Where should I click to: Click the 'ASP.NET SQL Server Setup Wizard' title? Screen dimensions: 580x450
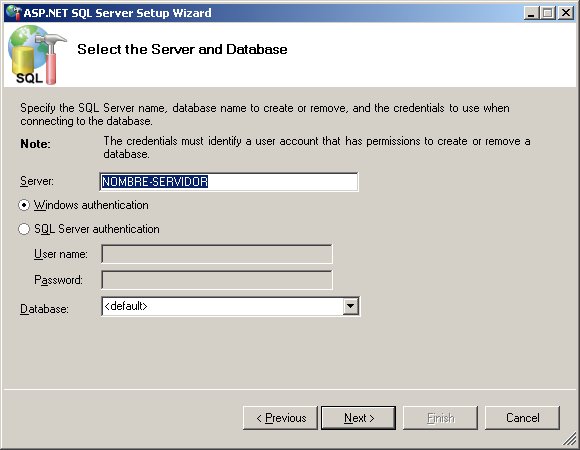pyautogui.click(x=118, y=13)
